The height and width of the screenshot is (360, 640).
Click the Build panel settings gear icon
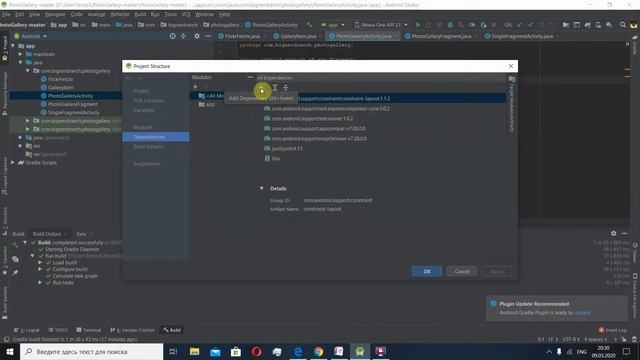tap(613, 233)
